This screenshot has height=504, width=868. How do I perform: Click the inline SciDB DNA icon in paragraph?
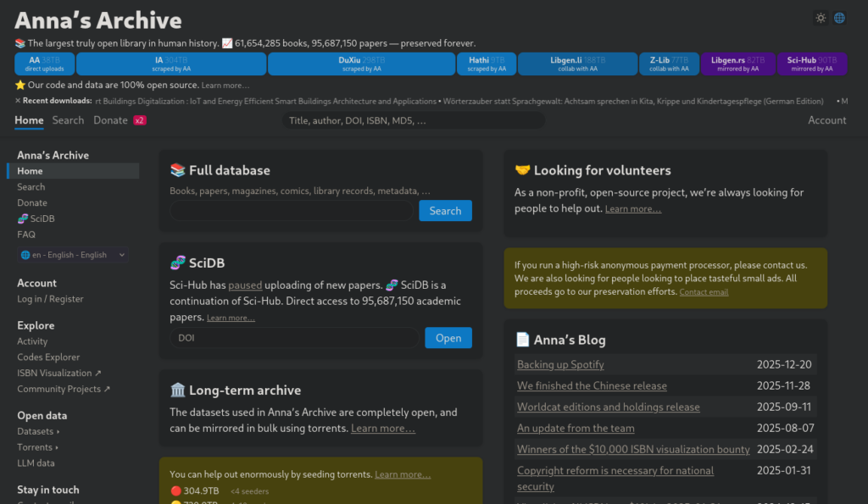[392, 285]
